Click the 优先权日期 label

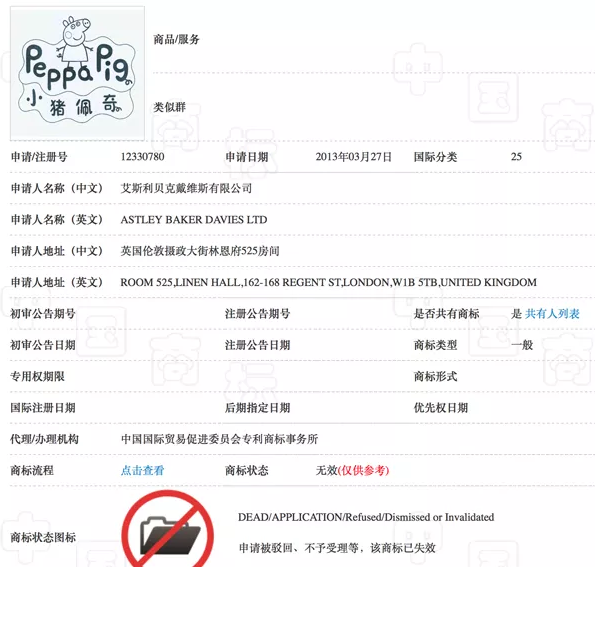[x=441, y=408]
